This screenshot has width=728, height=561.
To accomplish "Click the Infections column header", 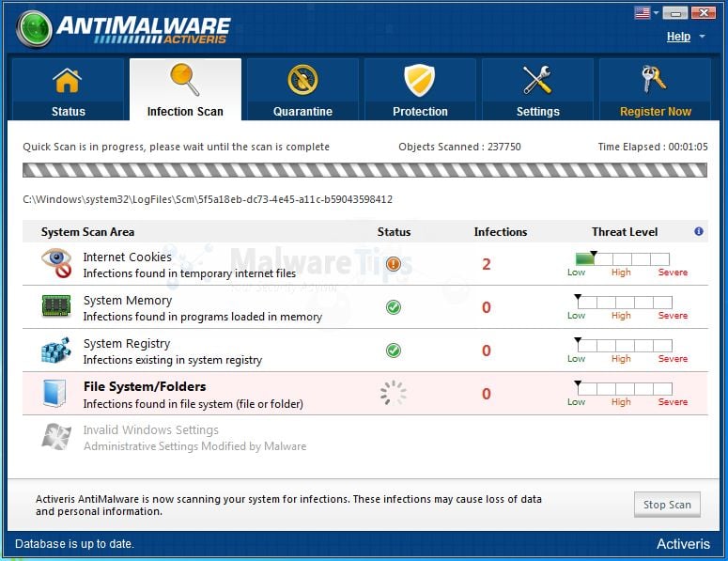I will pyautogui.click(x=501, y=232).
